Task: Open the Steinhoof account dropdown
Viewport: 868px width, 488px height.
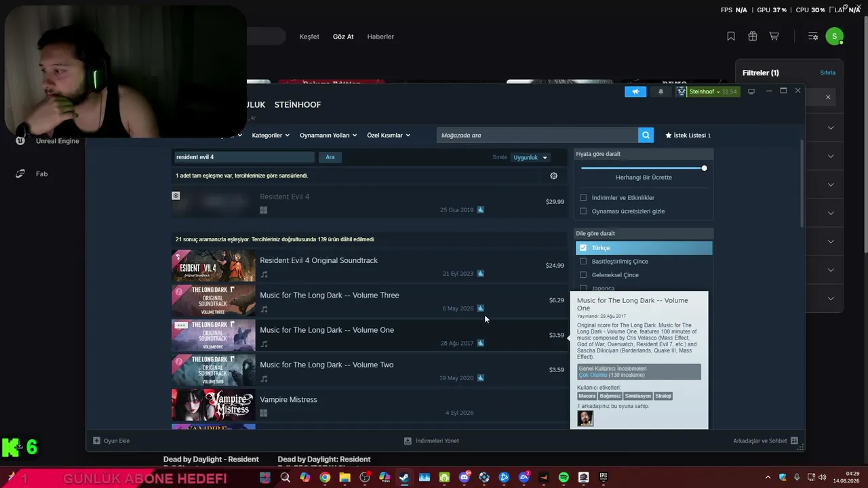Action: (x=707, y=91)
